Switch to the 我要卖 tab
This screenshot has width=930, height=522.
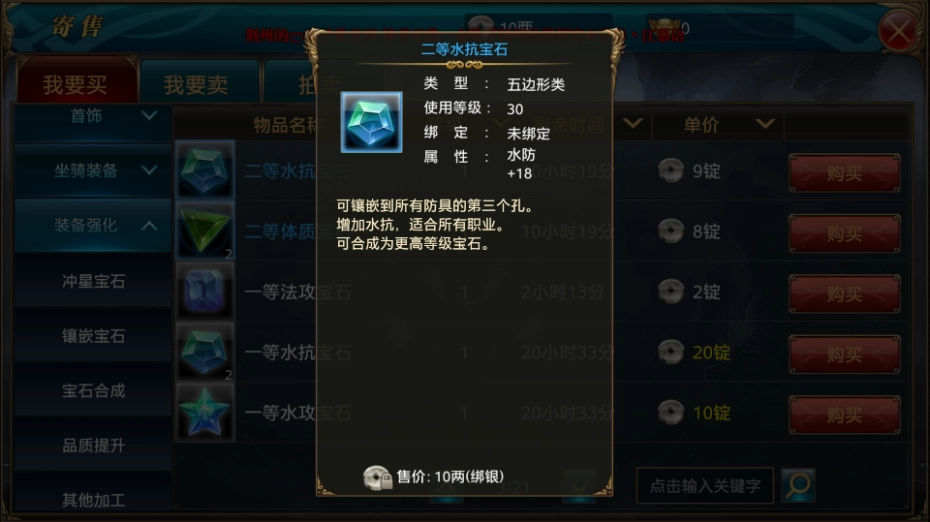click(x=196, y=85)
